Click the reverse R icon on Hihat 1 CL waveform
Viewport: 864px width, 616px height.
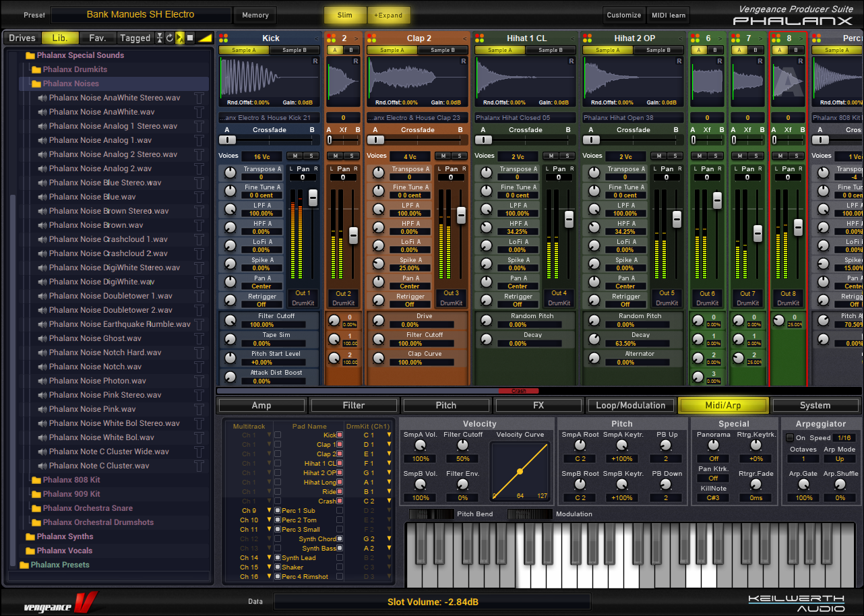tap(571, 61)
